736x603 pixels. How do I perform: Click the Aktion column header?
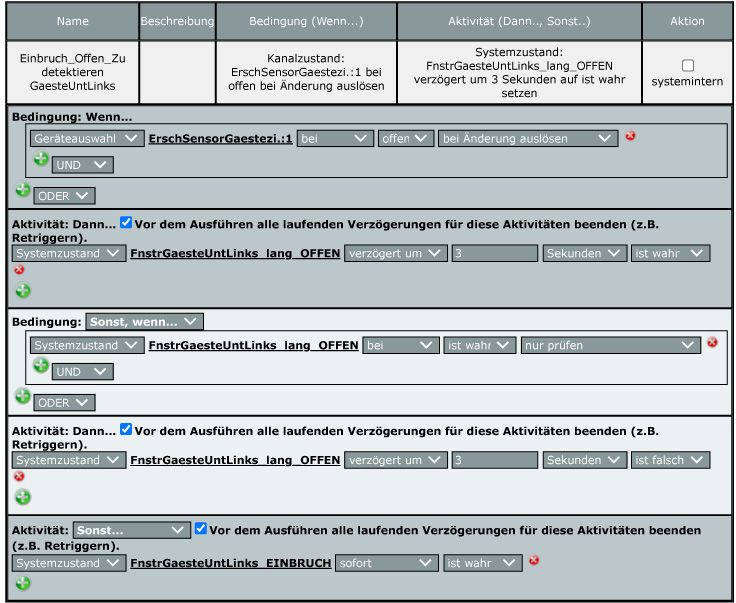[x=687, y=21]
